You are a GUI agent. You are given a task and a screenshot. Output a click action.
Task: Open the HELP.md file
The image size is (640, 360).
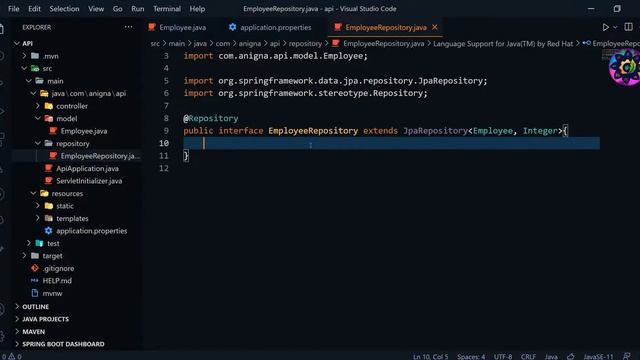(x=57, y=281)
